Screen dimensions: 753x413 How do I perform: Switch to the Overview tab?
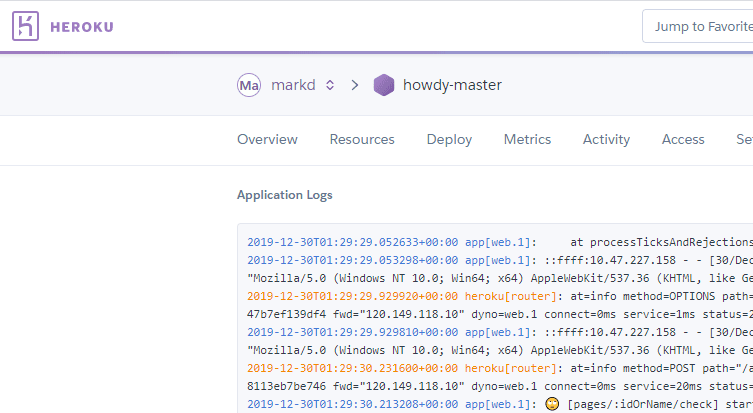click(267, 140)
